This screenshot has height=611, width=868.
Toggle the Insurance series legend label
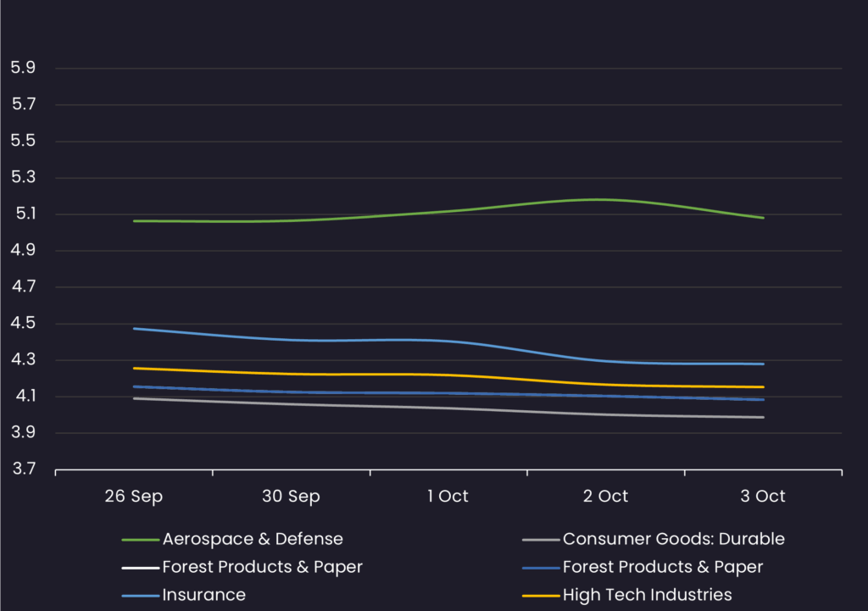[204, 595]
